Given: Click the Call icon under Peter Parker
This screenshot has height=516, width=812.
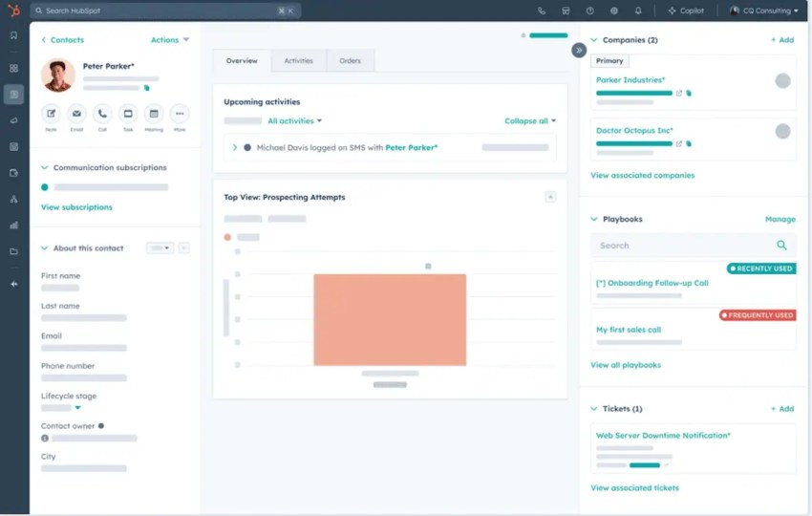Looking at the screenshot, I should point(102,114).
